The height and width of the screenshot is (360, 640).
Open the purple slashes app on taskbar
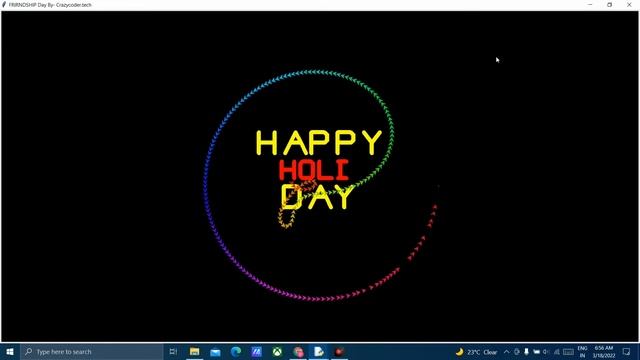coord(256,351)
